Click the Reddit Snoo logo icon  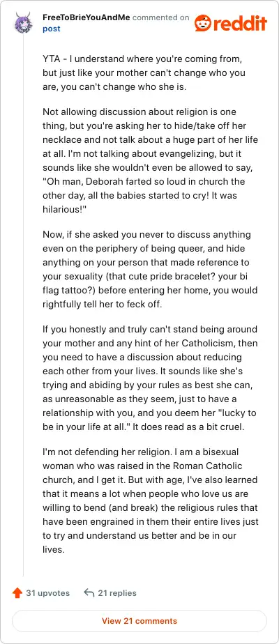(x=202, y=23)
